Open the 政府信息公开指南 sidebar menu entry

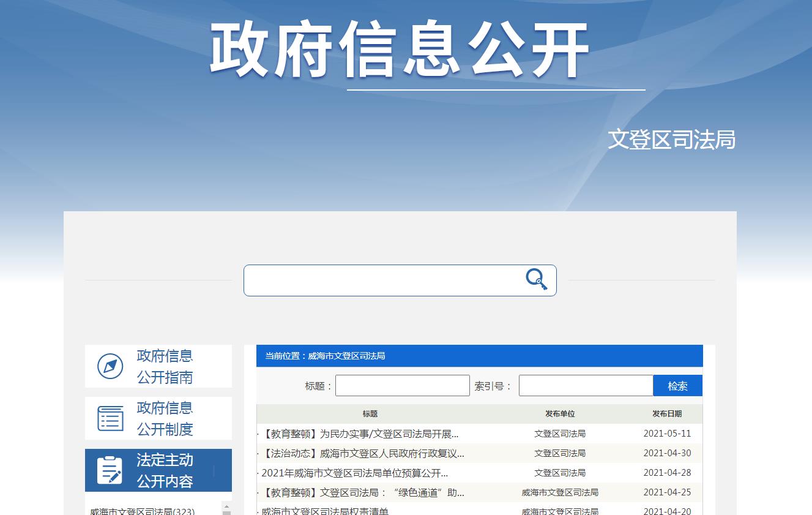tap(165, 366)
